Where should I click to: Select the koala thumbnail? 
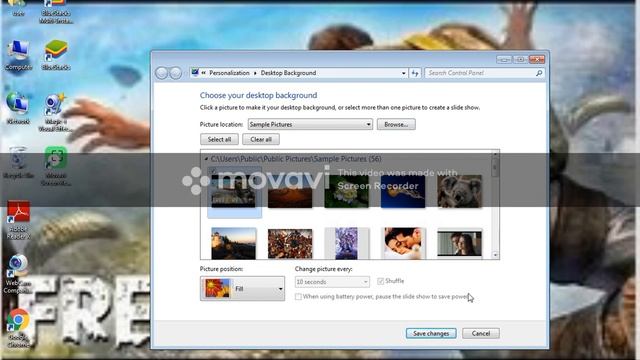[x=459, y=192]
